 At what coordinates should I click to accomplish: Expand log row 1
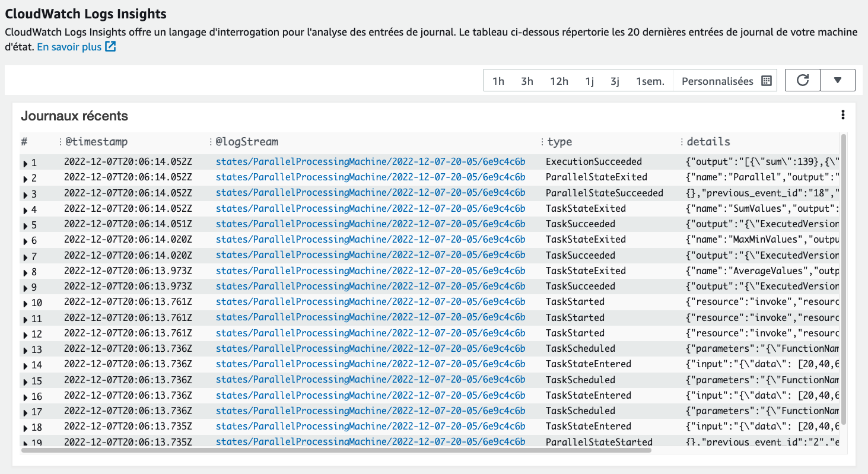click(26, 163)
